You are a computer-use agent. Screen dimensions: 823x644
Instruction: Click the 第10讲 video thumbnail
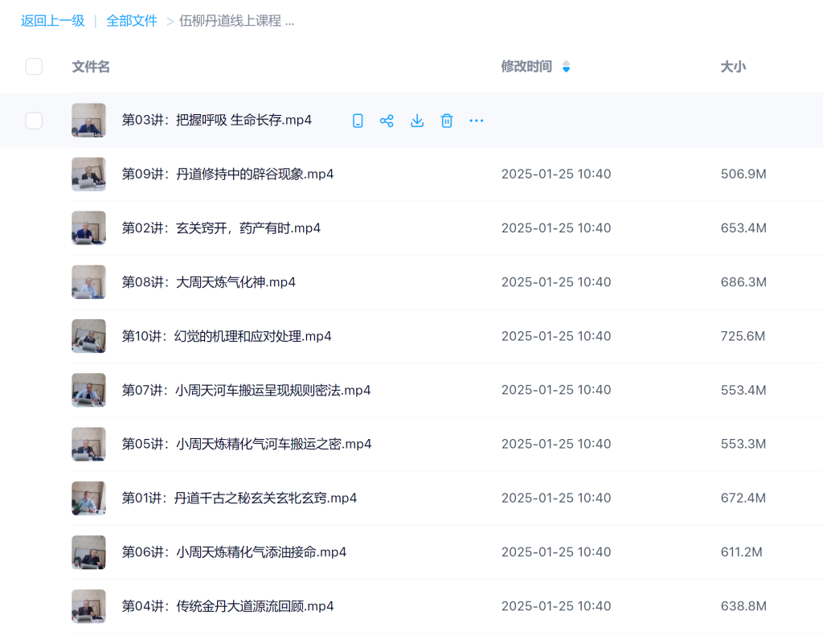(88, 336)
